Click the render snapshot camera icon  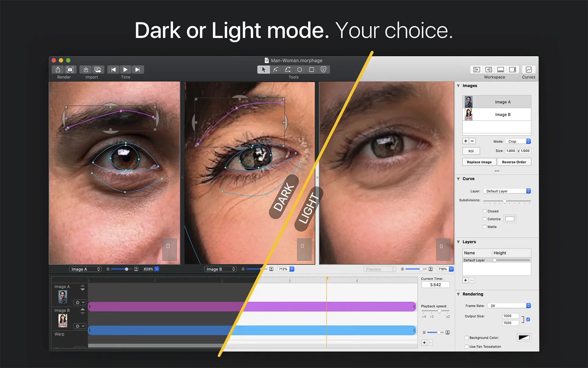click(x=70, y=69)
